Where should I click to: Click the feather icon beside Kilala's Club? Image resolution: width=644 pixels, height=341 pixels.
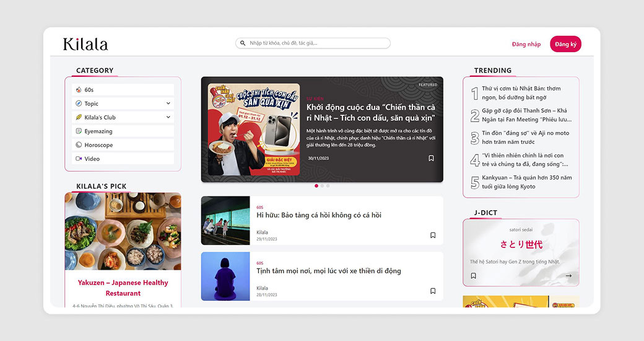[79, 117]
